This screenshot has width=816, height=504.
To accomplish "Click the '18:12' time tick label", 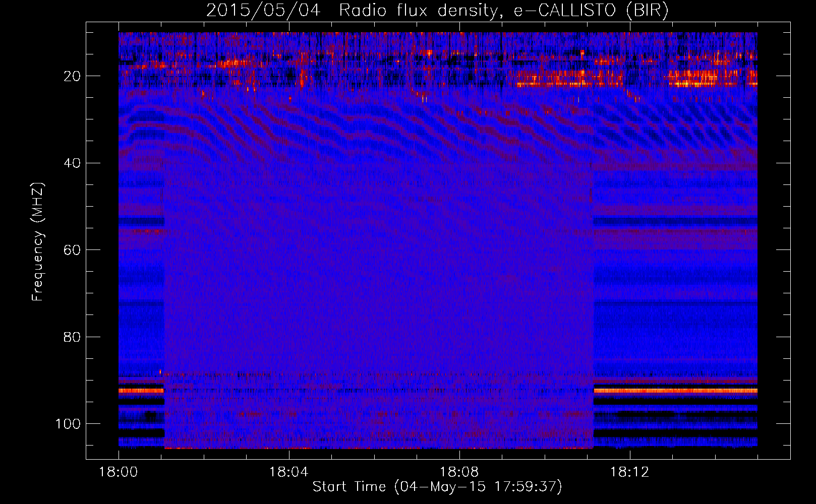I will coord(630,472).
